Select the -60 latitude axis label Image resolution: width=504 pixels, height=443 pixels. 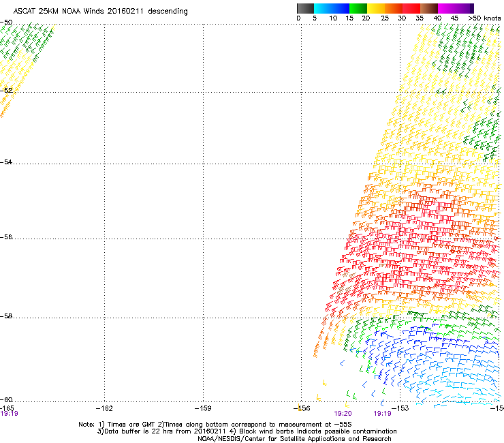click(x=6, y=400)
